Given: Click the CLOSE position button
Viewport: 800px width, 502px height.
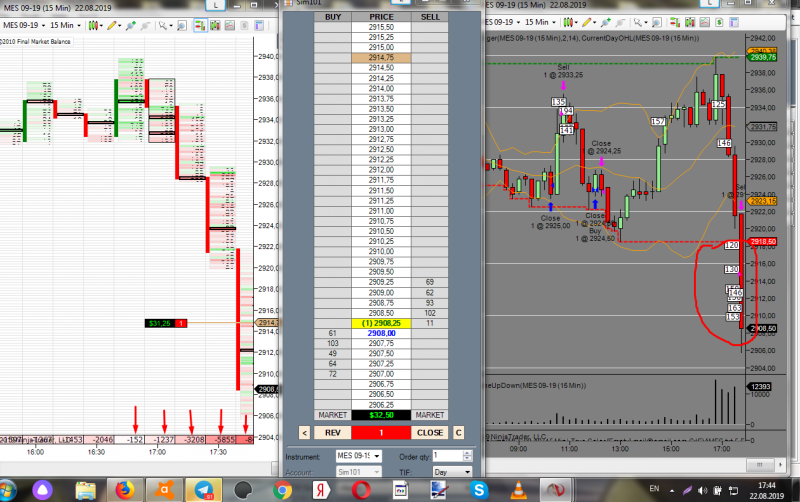Looking at the screenshot, I should tap(430, 433).
